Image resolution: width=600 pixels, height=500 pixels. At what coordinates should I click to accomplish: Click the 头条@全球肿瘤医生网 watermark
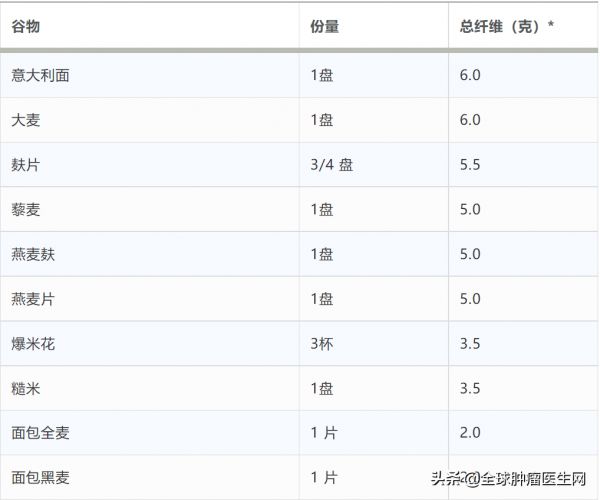508,478
